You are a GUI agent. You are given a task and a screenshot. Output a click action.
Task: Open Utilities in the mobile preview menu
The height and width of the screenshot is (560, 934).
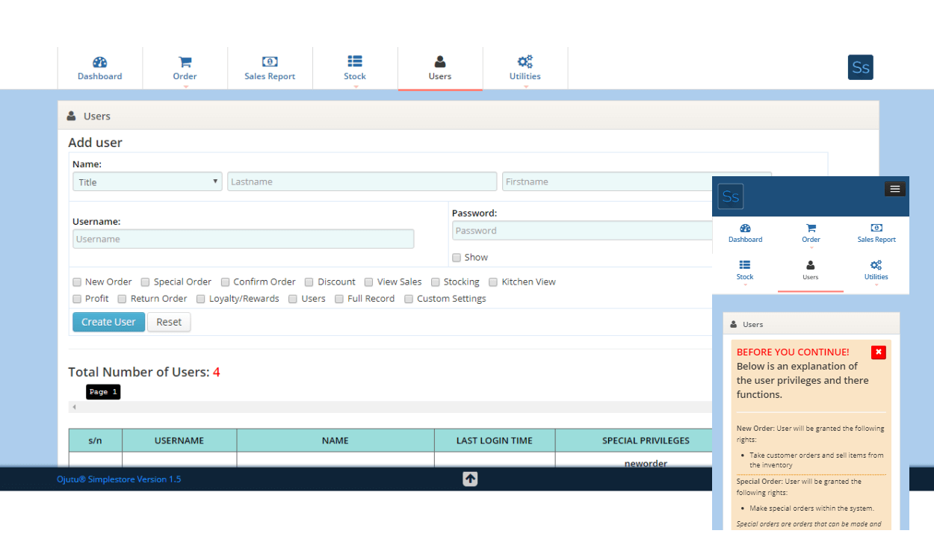tap(876, 270)
